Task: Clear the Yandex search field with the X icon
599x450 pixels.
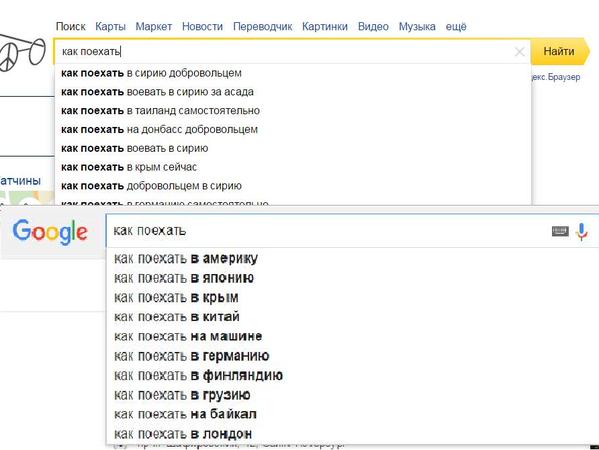Action: [x=519, y=52]
